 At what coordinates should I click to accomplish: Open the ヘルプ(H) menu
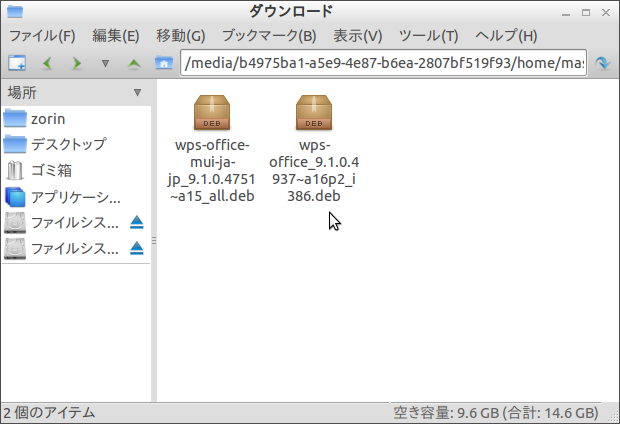point(506,36)
